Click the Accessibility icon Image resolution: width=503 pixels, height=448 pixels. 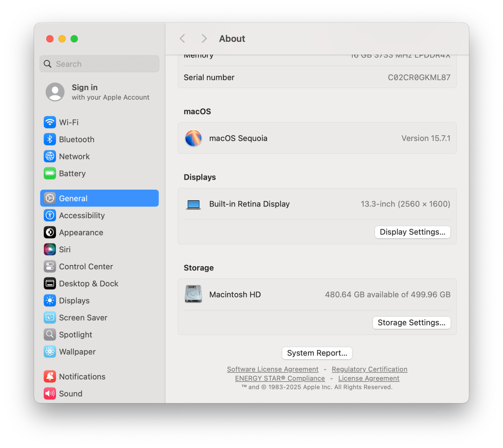[50, 215]
